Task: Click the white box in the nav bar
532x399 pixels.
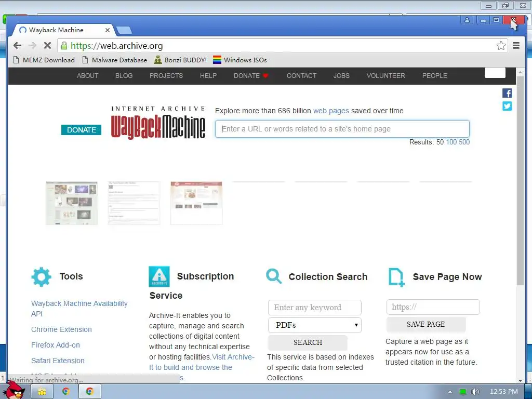Action: pyautogui.click(x=495, y=73)
